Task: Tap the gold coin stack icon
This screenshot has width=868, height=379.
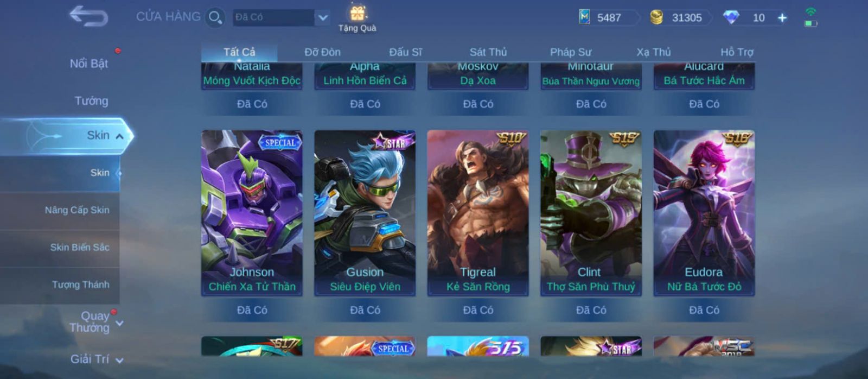Action: click(x=656, y=17)
